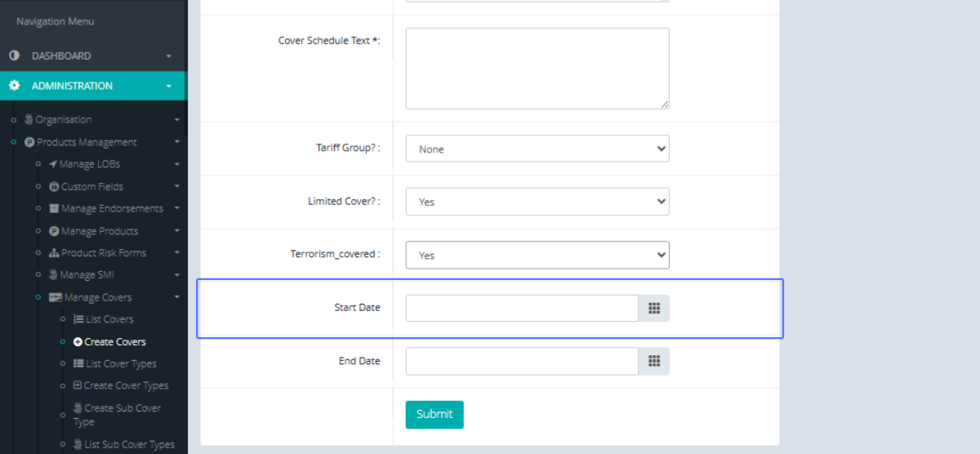
Task: Open the Terrorism_covered dropdown
Action: [537, 255]
